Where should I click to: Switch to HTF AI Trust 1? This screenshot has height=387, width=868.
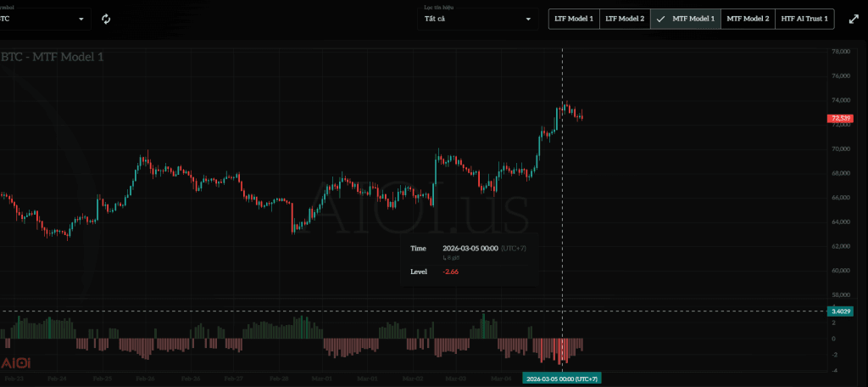tap(804, 19)
